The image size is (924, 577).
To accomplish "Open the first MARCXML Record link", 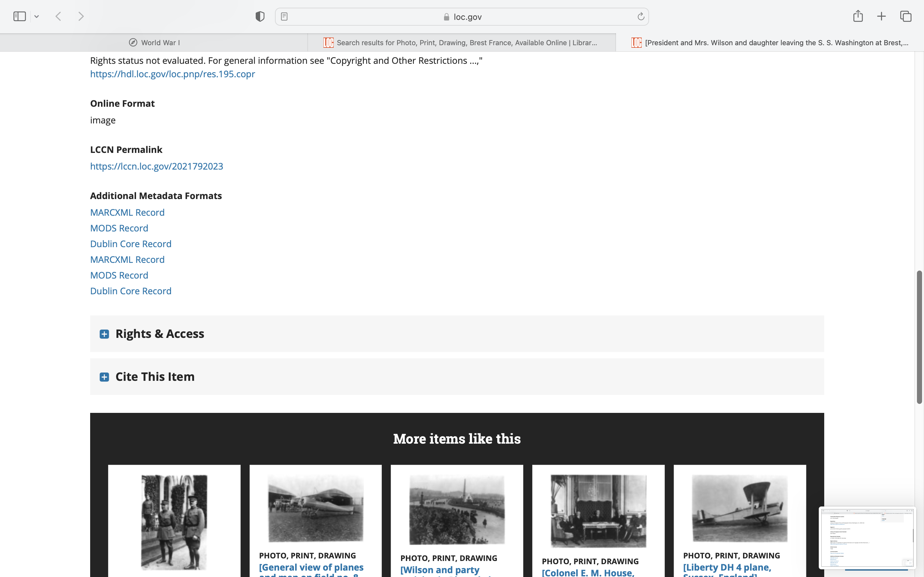I will (x=127, y=213).
